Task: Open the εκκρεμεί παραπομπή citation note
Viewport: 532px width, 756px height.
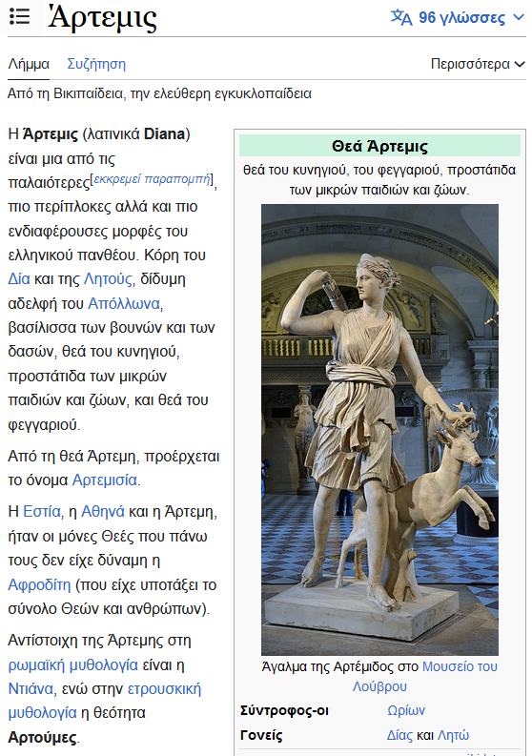Action: click(x=152, y=179)
